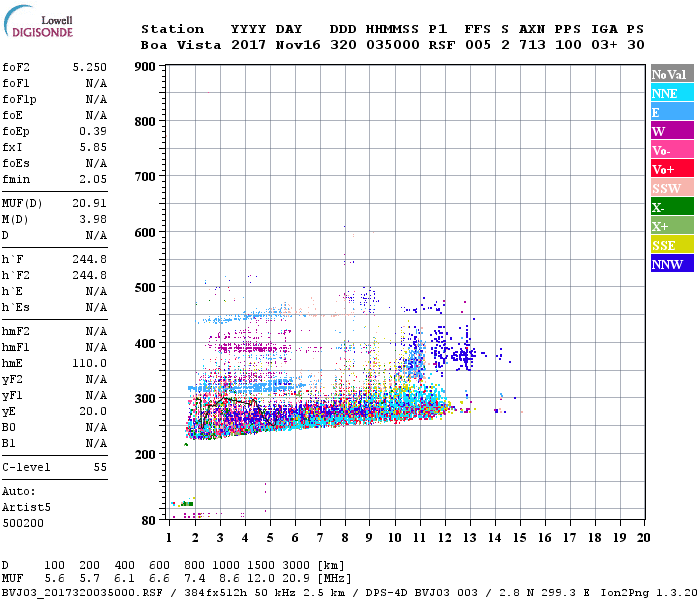Select the W purple legend swatch
Image resolution: width=700 pixels, height=600 pixels.
pos(672,131)
